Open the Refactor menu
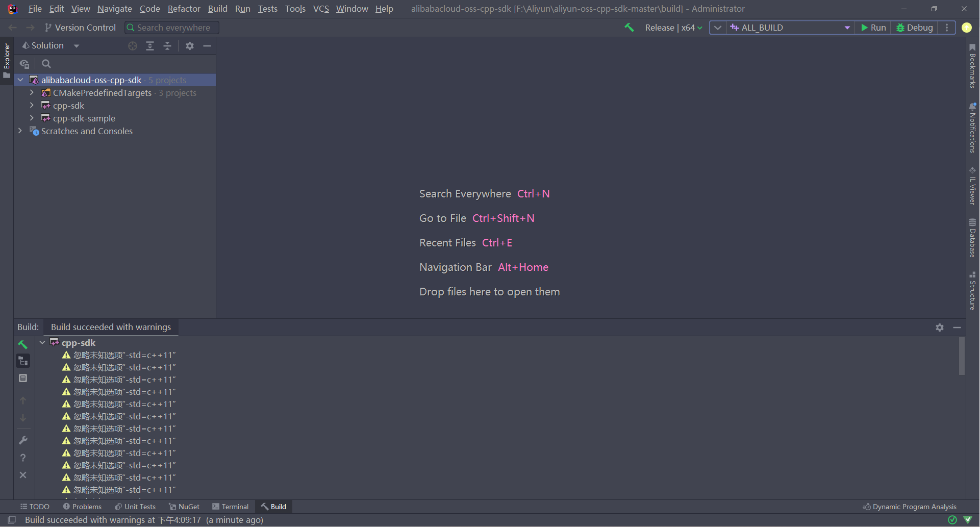The image size is (980, 527). (x=183, y=9)
